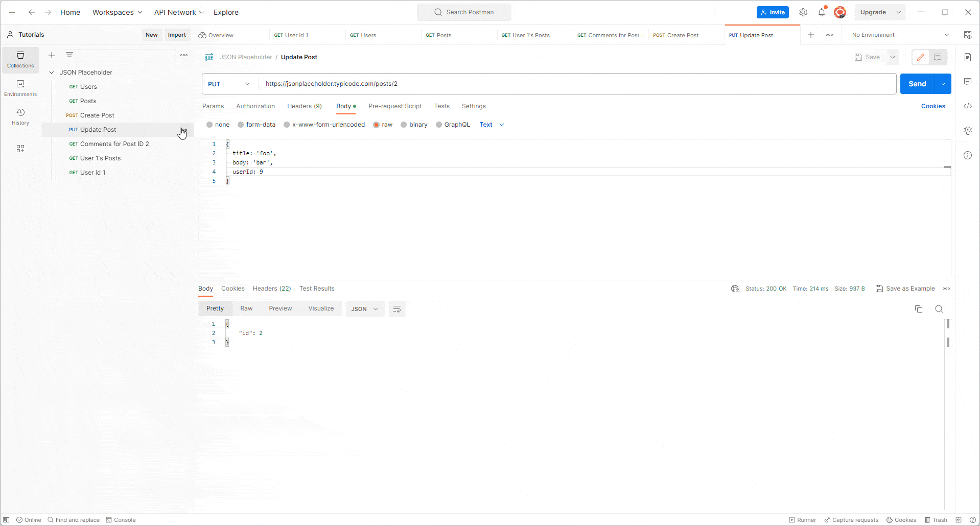
Task: Open collections panel more options ellipsis
Action: (184, 55)
